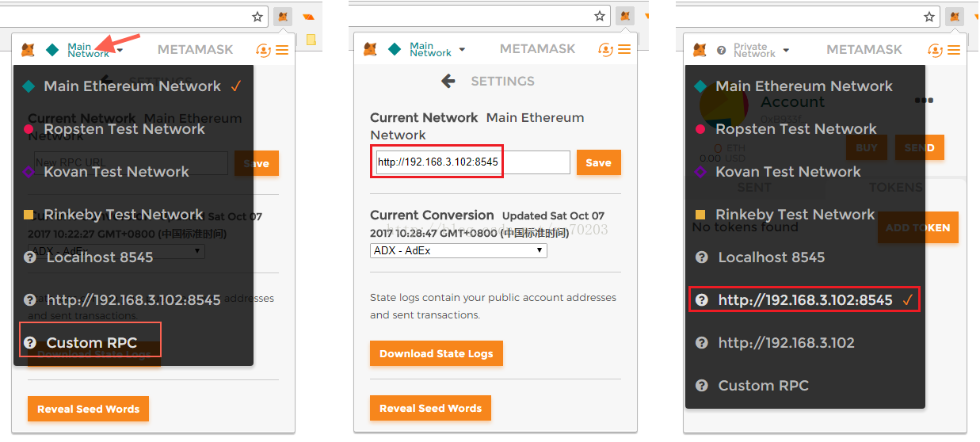This screenshot has height=442, width=980.
Task: Click the RPC URL field containing http://192.168.3.102:8545
Action: (472, 162)
